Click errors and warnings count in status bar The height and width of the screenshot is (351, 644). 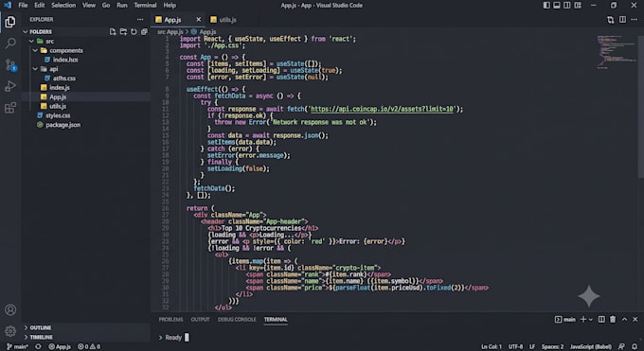click(89, 347)
